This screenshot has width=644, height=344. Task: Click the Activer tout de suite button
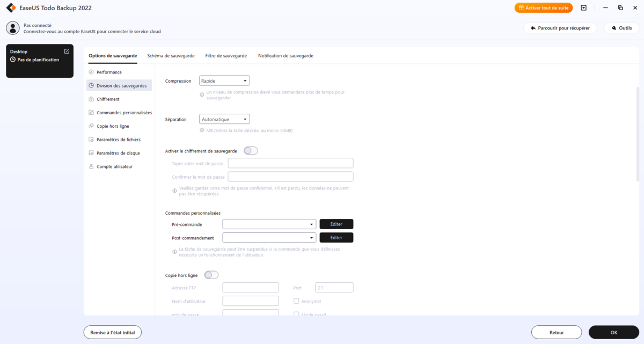[x=543, y=8]
